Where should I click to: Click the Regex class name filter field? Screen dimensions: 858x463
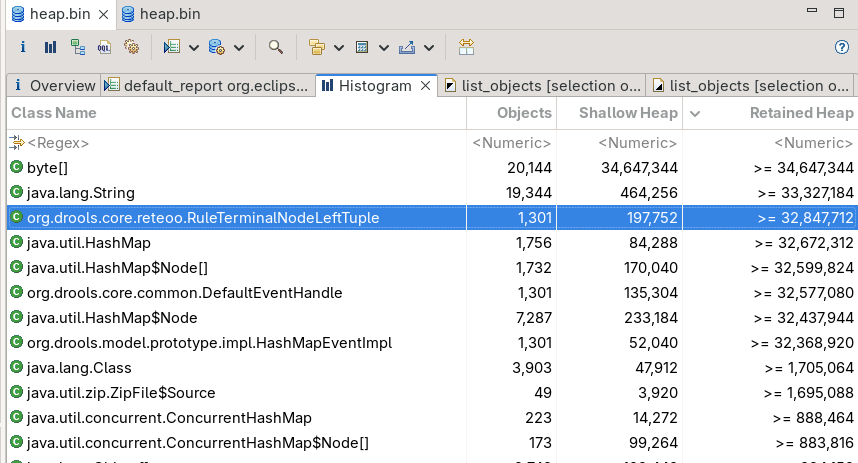pos(236,143)
